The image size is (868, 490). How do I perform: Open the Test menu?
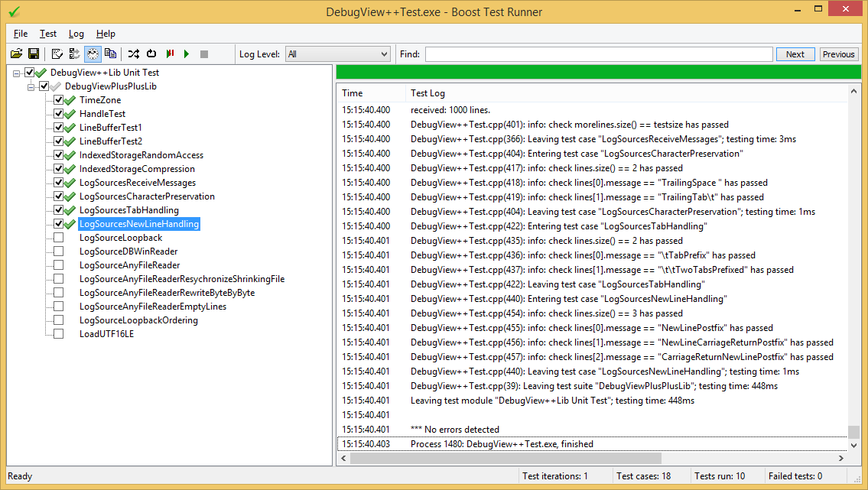[48, 34]
